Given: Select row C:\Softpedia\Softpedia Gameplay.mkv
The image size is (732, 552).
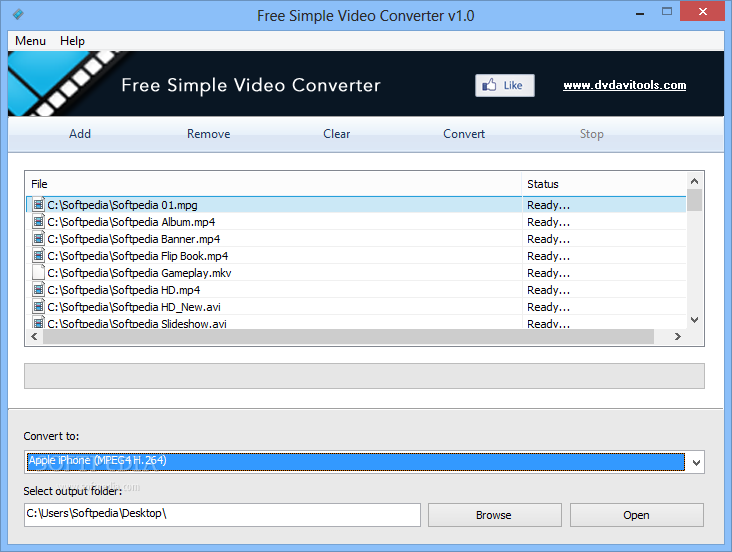Looking at the screenshot, I should (356, 273).
